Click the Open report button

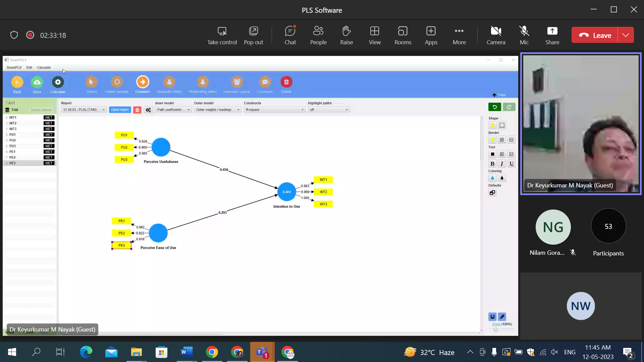coord(120,110)
